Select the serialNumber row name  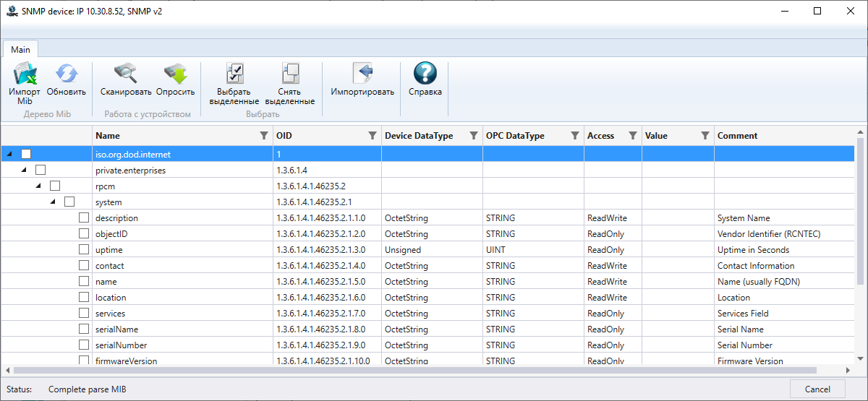coord(121,345)
